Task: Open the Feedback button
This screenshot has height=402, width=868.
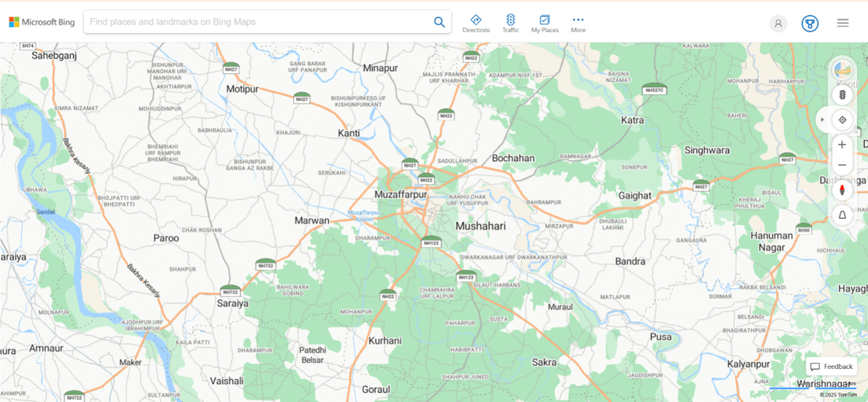Action: tap(832, 366)
